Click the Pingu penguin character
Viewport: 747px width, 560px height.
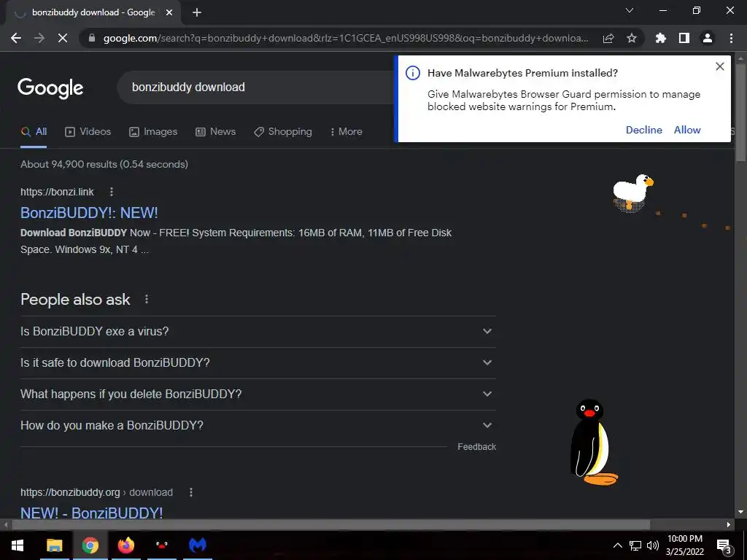592,443
